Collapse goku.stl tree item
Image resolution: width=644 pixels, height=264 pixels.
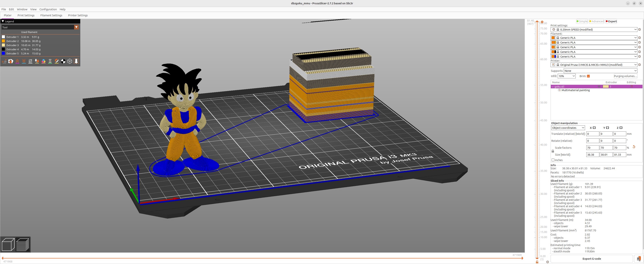(552, 87)
